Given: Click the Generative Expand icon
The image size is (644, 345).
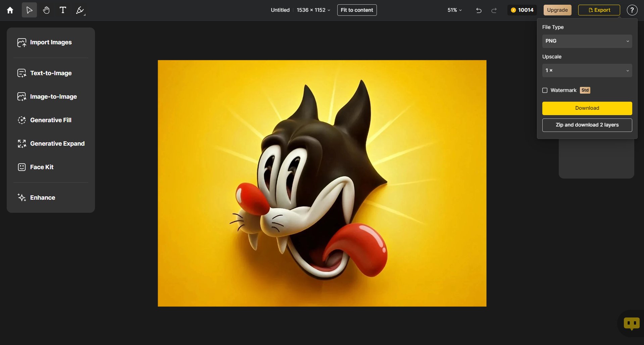Looking at the screenshot, I should [22, 144].
